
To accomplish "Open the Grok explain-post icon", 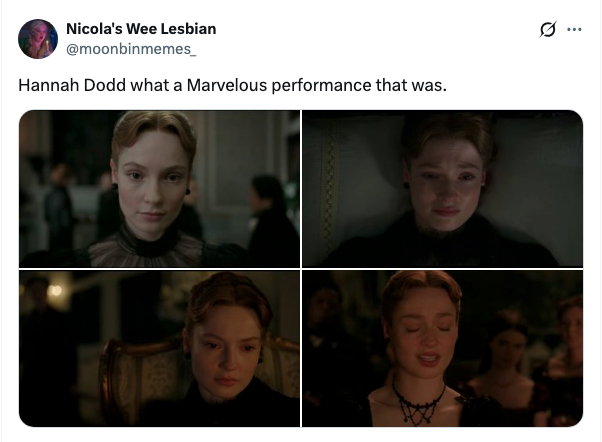I will coord(547,29).
